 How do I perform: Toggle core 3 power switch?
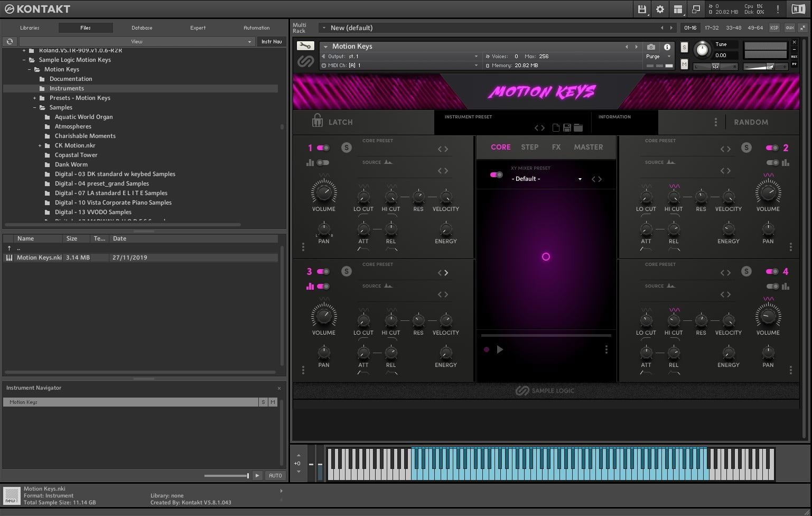tap(323, 272)
